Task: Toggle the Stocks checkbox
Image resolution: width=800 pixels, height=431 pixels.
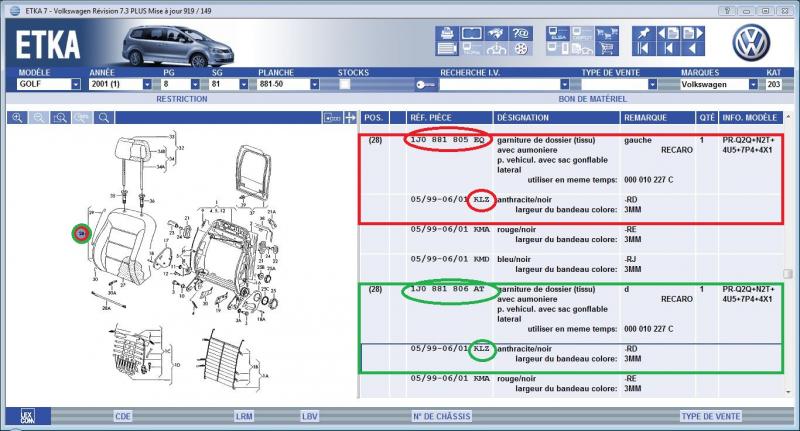Action: 345,84
